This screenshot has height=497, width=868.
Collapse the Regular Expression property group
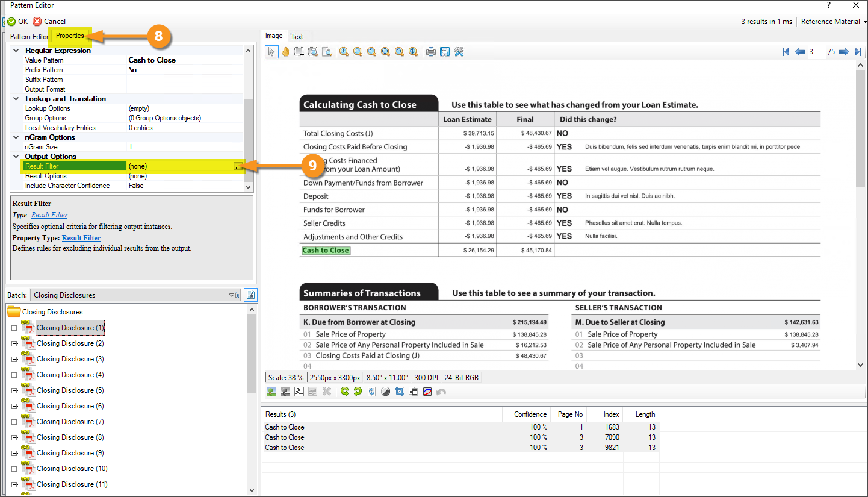tap(16, 51)
